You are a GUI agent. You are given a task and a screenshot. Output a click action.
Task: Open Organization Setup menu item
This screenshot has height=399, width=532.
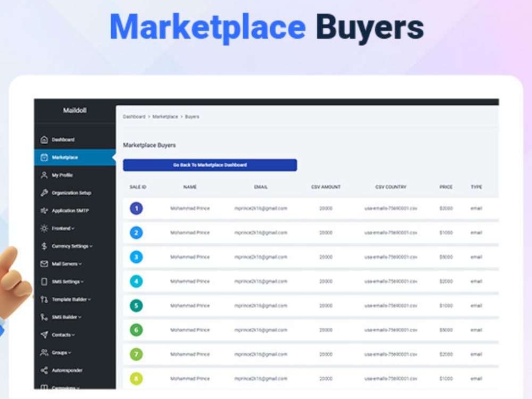71,193
